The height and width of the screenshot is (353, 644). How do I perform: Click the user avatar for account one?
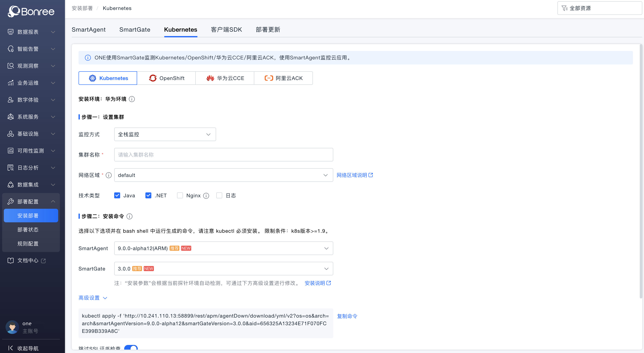[x=12, y=327]
